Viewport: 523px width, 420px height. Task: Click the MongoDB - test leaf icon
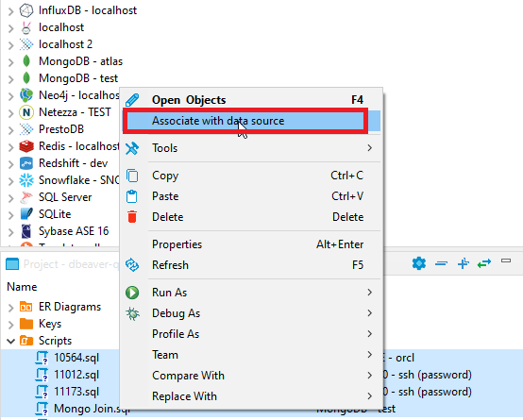click(26, 78)
